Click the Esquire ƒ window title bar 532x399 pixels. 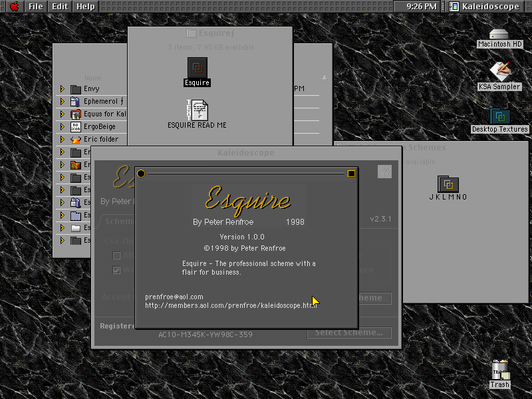click(210, 33)
